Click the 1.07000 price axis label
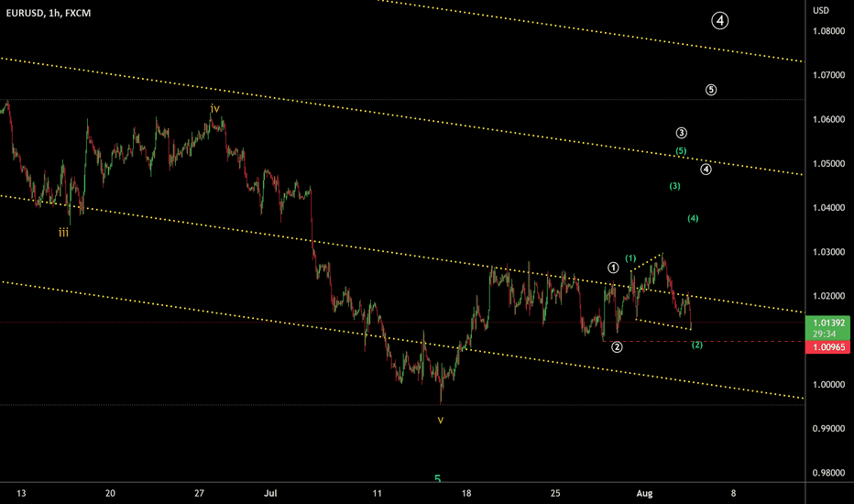Screen dimensions: 854x504 pyautogui.click(x=829, y=75)
